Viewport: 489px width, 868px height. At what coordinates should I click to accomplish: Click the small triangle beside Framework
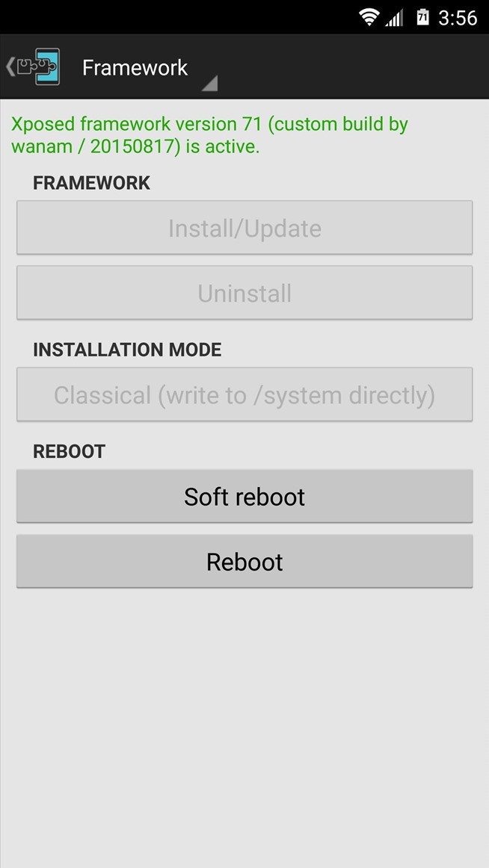[x=209, y=83]
